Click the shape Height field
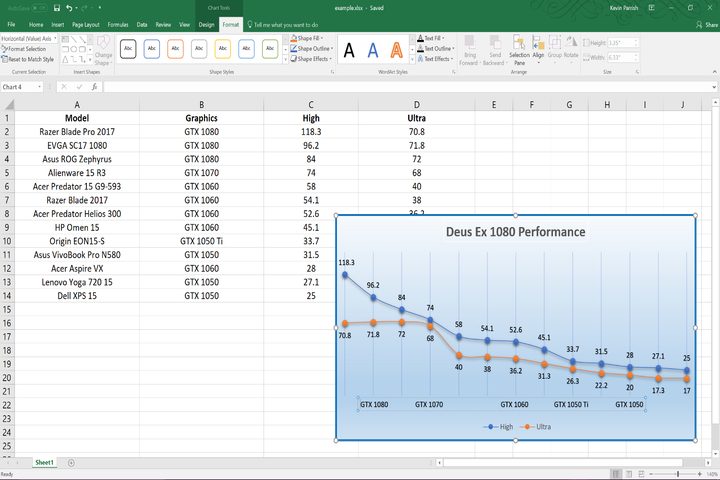The image size is (720, 480). (623, 43)
